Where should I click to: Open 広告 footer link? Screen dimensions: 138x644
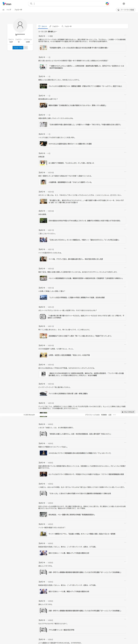(x=110, y=415)
